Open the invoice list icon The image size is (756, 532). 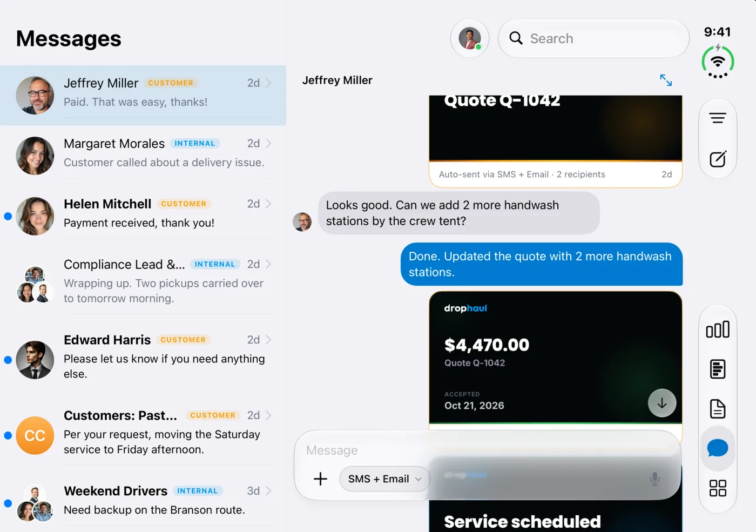pos(718,369)
